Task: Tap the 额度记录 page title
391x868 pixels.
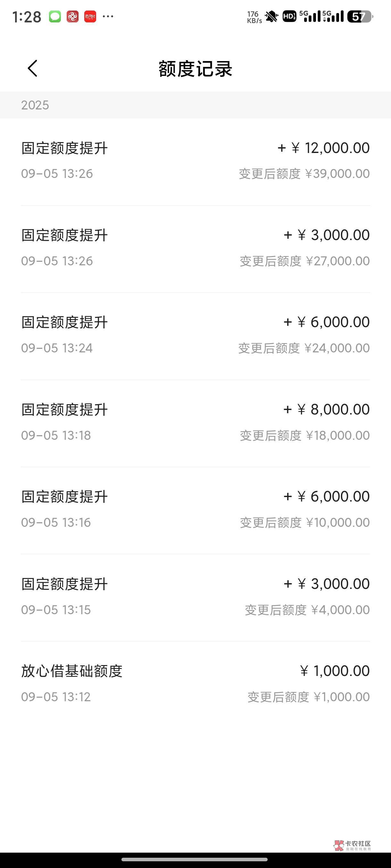Action: (x=195, y=69)
